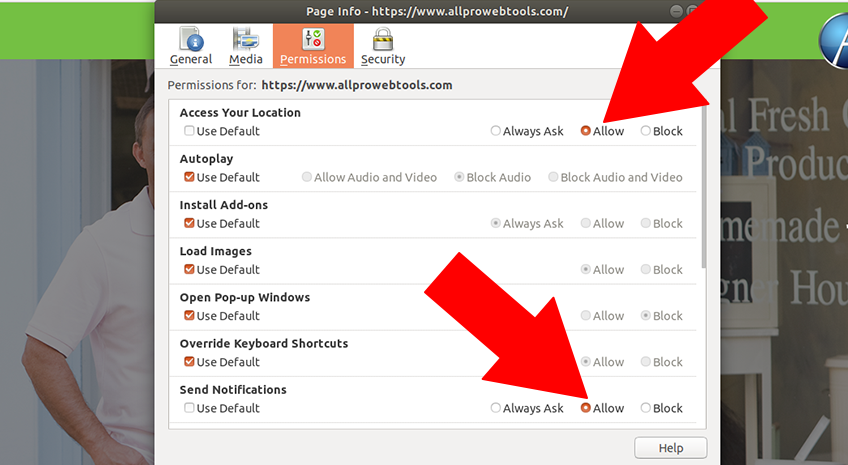Switch to the Security tab label
848x465 pixels.
point(383,59)
